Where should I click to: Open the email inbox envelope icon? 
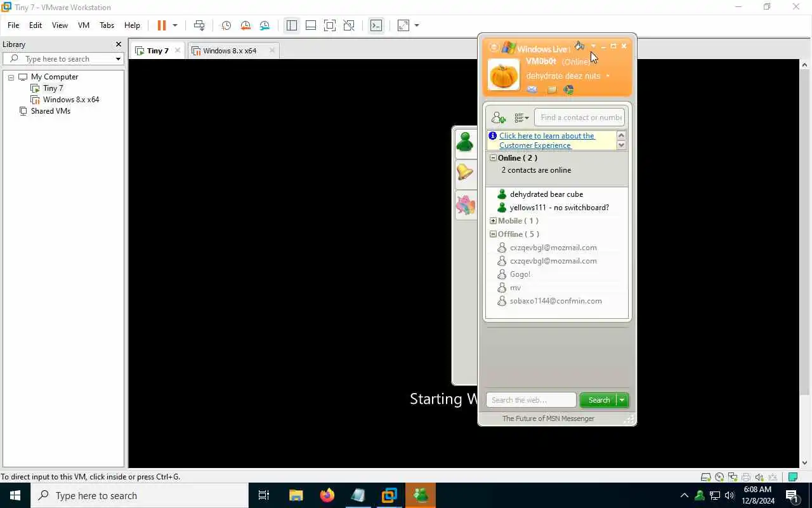pyautogui.click(x=532, y=90)
